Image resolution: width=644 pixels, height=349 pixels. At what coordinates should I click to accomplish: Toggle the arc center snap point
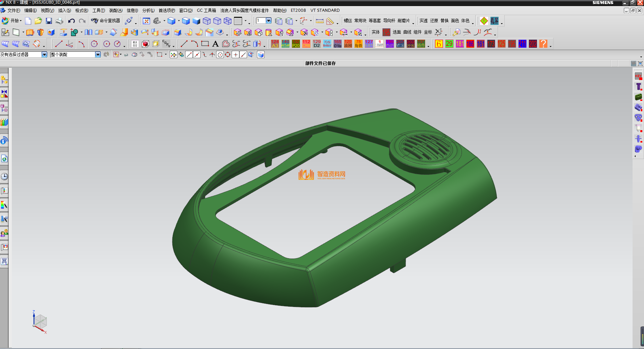click(220, 55)
